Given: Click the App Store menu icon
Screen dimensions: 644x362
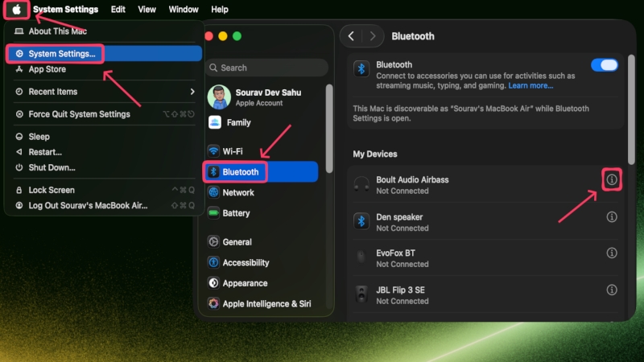Looking at the screenshot, I should click(x=19, y=69).
